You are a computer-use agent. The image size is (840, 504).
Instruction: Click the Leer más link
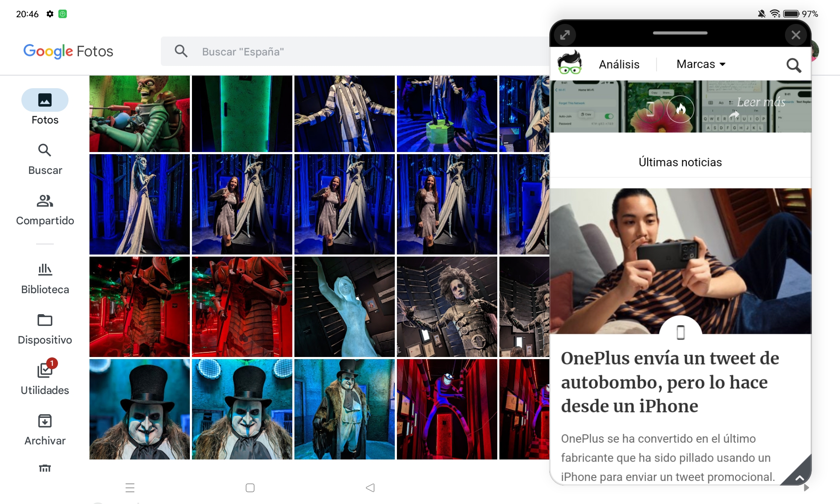click(761, 102)
